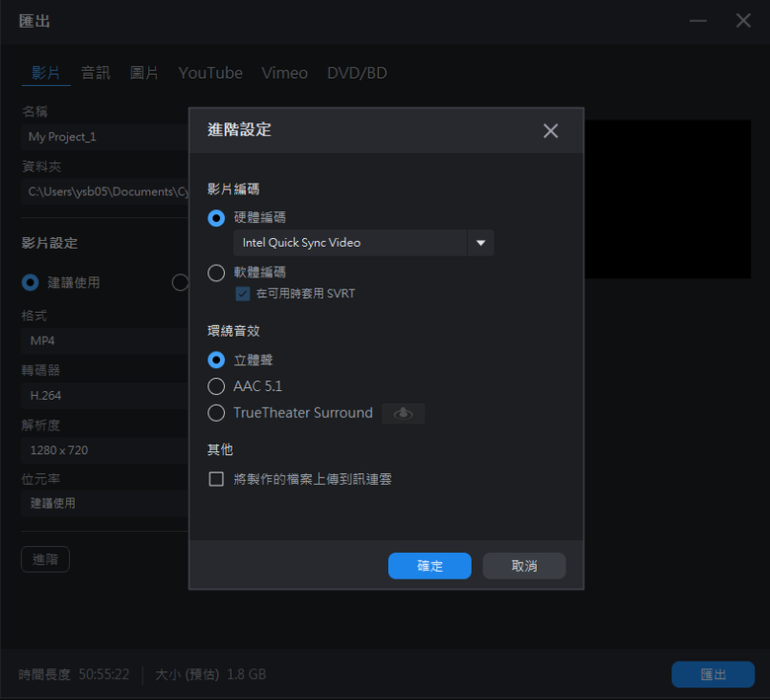Click the 匯出 export button

click(713, 674)
